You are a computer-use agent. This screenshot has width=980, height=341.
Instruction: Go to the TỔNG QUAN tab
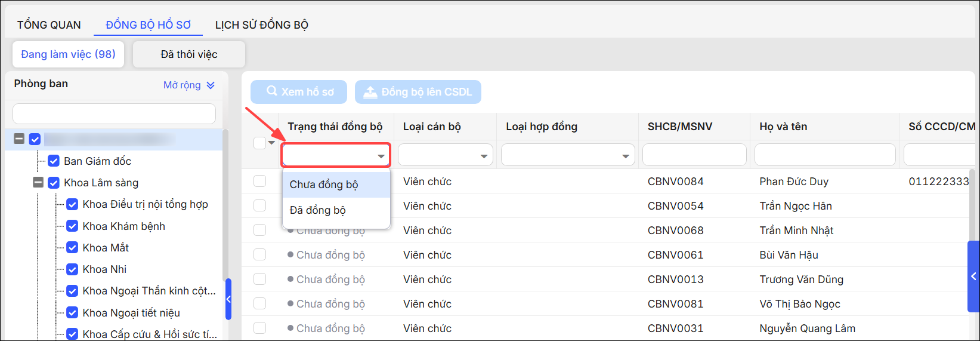coord(49,25)
